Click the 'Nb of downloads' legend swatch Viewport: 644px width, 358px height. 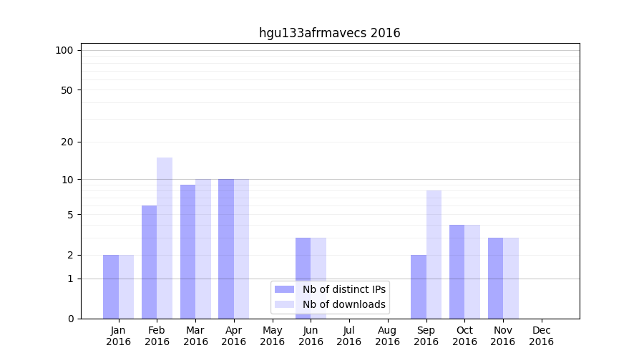(284, 304)
